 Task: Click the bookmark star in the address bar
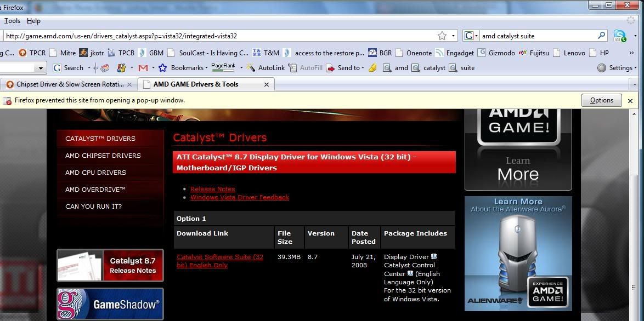point(442,36)
